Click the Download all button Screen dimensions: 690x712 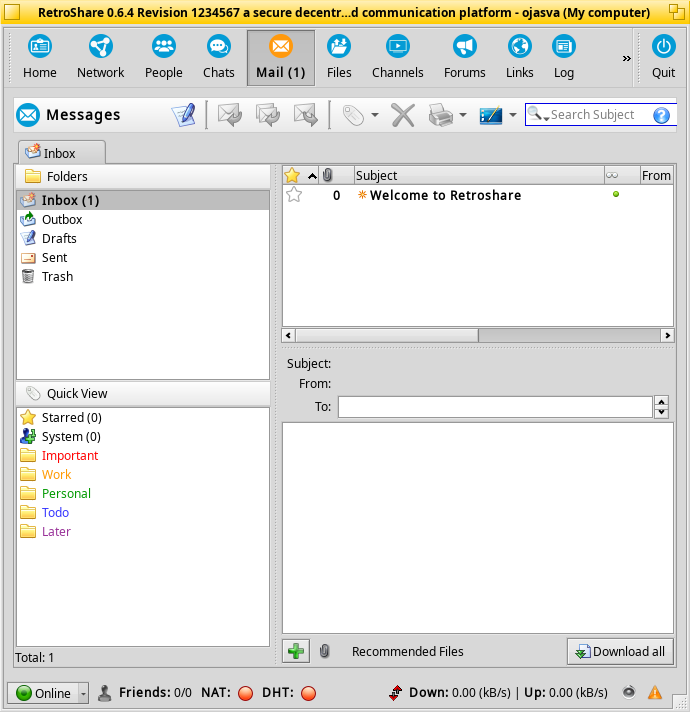tap(620, 652)
